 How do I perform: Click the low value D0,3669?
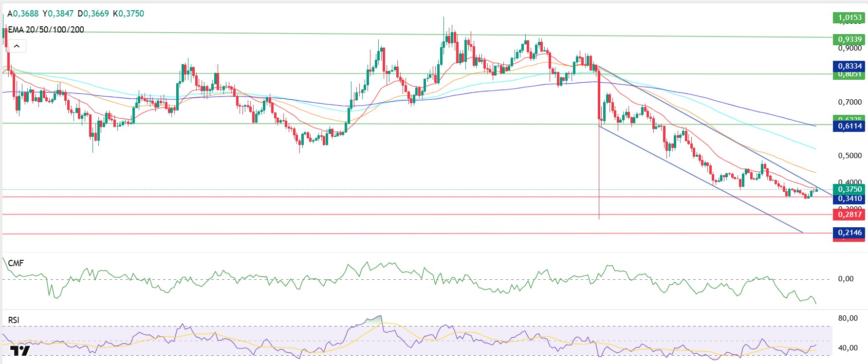(x=93, y=14)
